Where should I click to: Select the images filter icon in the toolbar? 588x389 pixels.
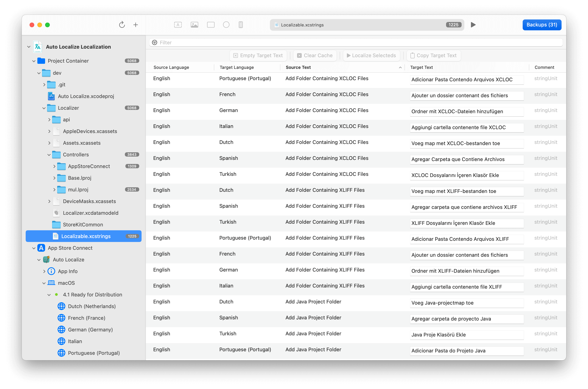(x=194, y=25)
